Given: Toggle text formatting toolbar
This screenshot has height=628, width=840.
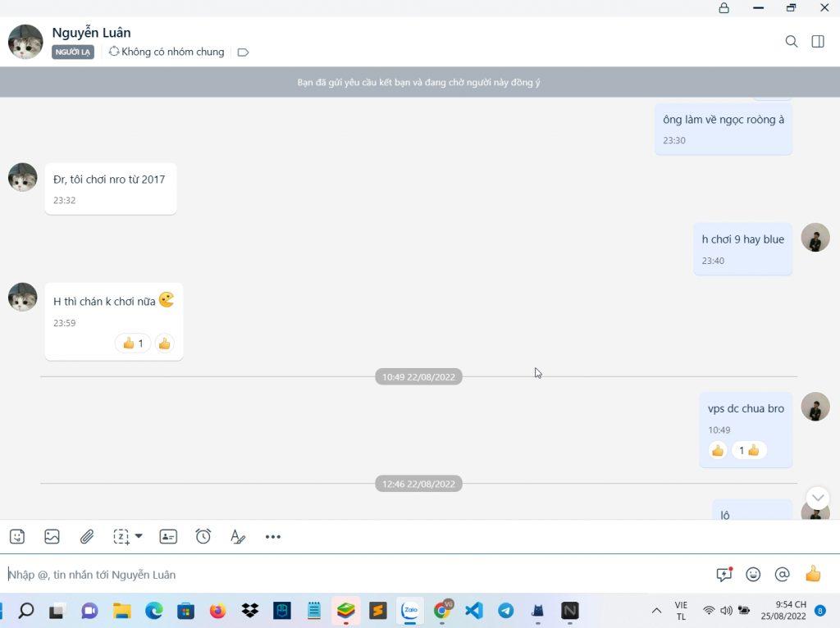Looking at the screenshot, I should (x=238, y=537).
